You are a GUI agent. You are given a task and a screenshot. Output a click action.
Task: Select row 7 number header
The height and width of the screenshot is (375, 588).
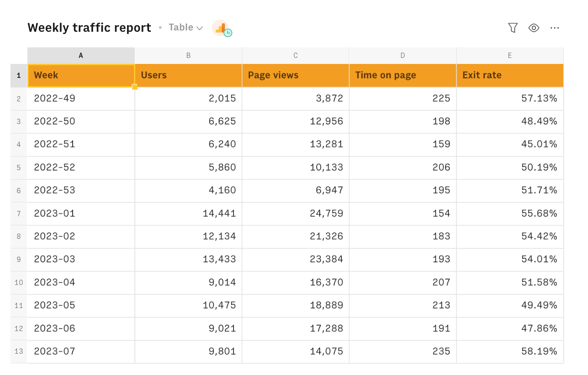pyautogui.click(x=19, y=214)
